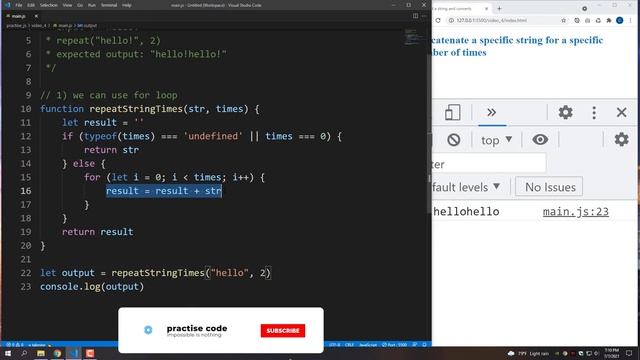This screenshot has height=360, width=640.
Task: Open DevTools customize three-dot menu
Action: click(594, 112)
